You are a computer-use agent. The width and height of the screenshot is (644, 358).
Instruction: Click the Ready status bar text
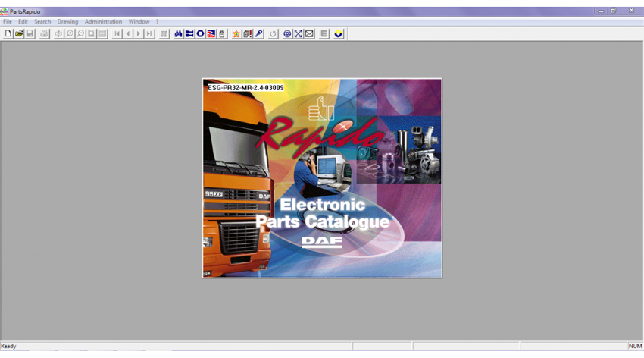(8, 346)
